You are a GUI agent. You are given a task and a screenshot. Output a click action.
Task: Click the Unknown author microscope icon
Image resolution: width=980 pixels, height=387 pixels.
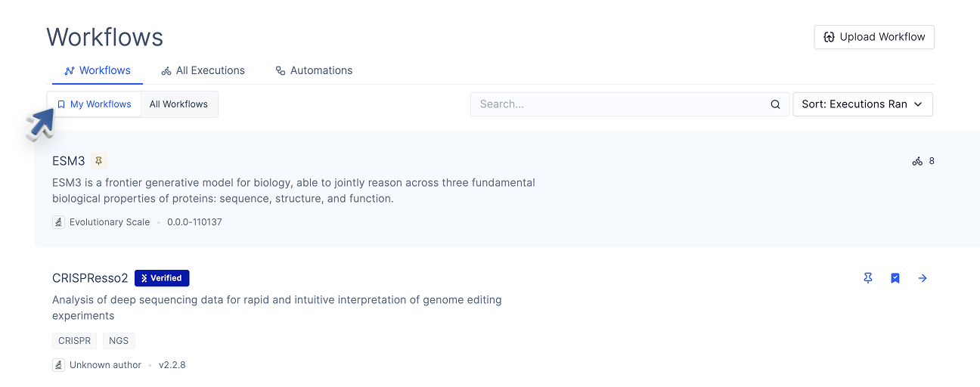59,365
